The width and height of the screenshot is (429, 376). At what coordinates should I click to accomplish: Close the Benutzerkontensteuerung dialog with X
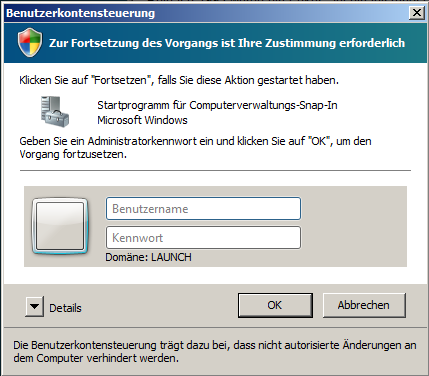pyautogui.click(x=417, y=13)
